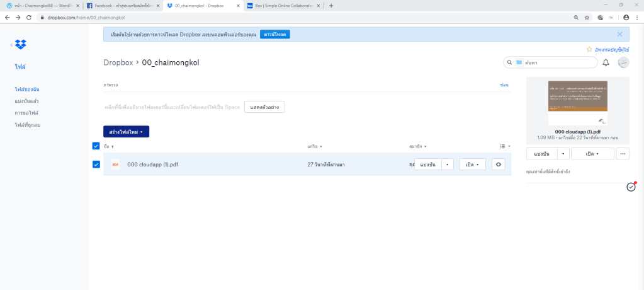Click the more options ellipsis in preview panel
The width and height of the screenshot is (644, 290).
pos(623,153)
